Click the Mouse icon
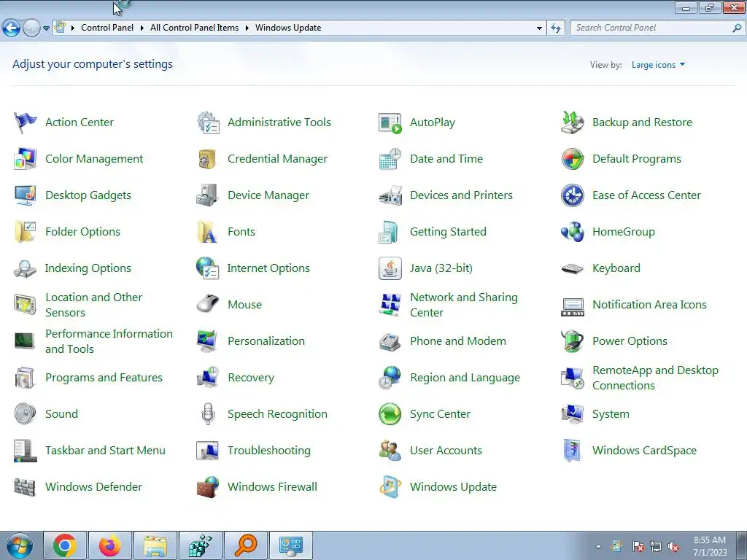 [x=208, y=305]
